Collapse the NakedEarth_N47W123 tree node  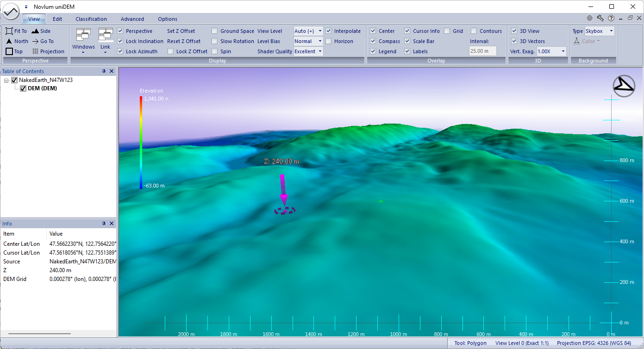click(x=6, y=80)
